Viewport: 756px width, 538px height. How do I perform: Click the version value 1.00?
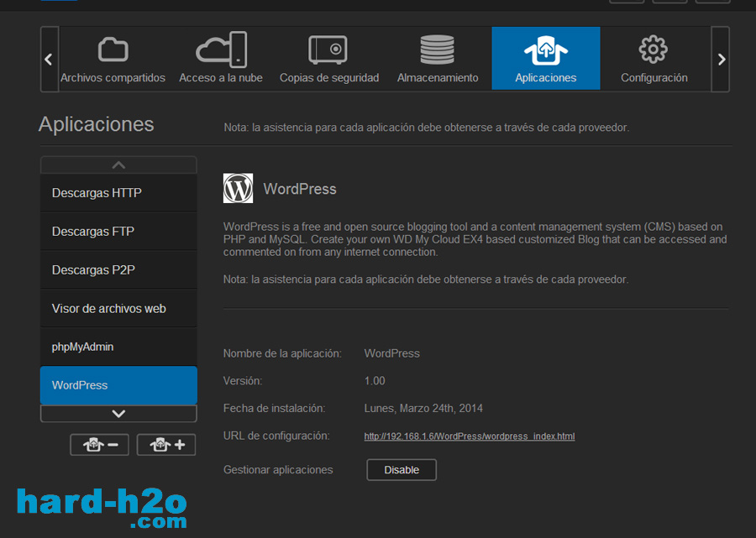(375, 381)
